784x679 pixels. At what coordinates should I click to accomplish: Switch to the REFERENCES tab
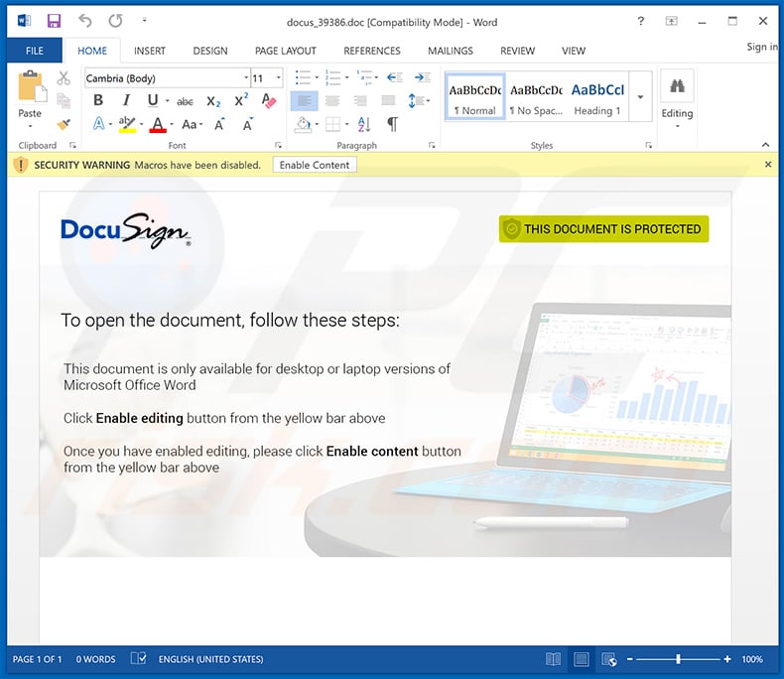click(x=372, y=51)
